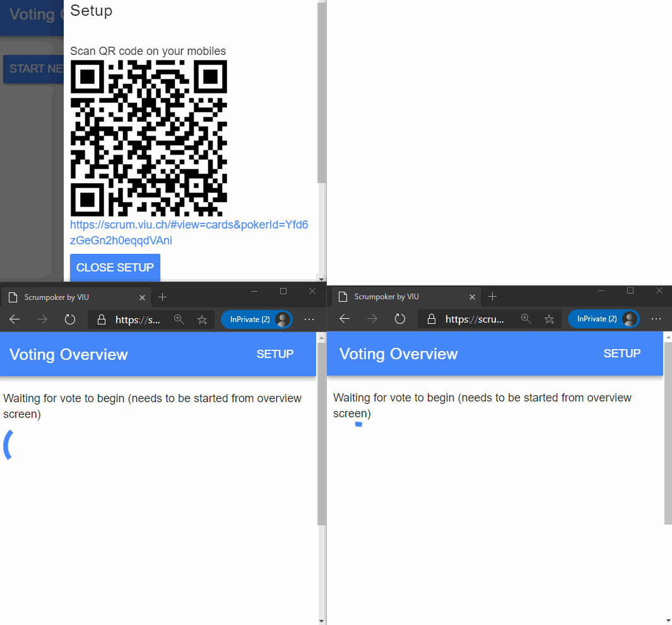Open right browser settings ellipsis menu
The width and height of the screenshot is (672, 625).
(x=656, y=319)
